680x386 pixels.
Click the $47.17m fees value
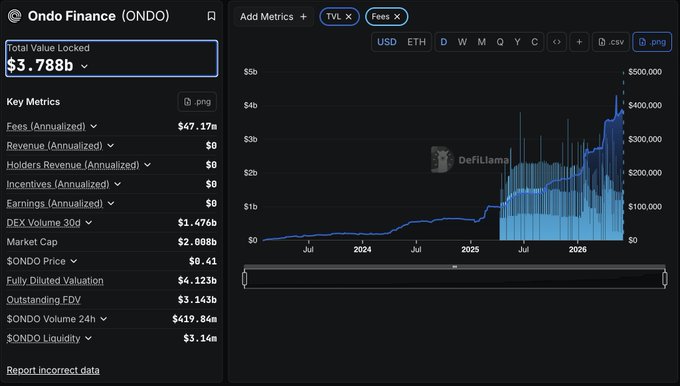point(197,126)
